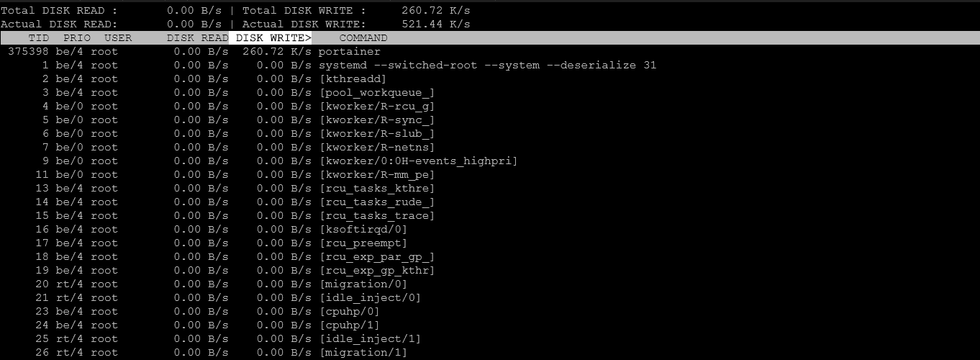Select the [rcu_preempt] thread row
The image size is (980, 360).
click(363, 243)
